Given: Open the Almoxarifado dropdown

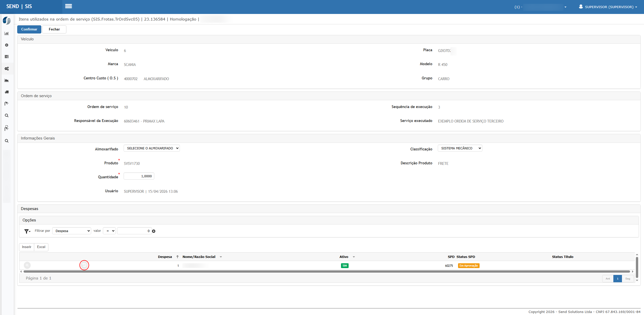Looking at the screenshot, I should pos(151,148).
